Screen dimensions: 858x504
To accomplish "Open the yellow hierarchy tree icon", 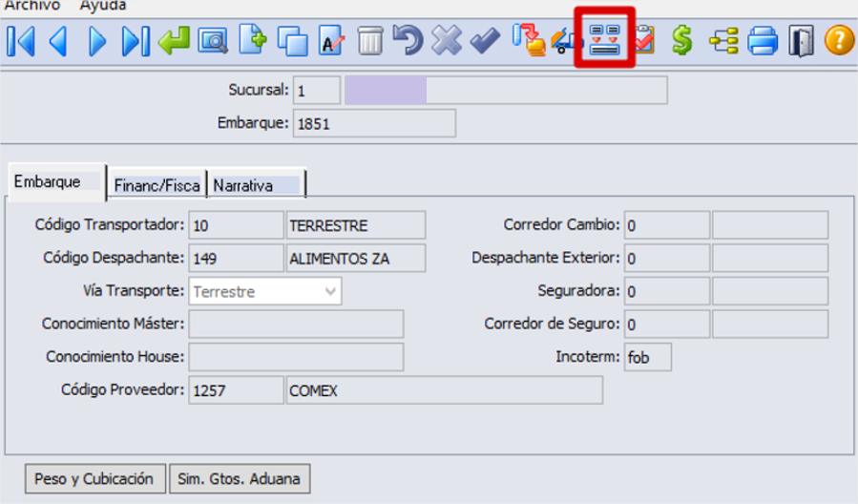I will (723, 41).
